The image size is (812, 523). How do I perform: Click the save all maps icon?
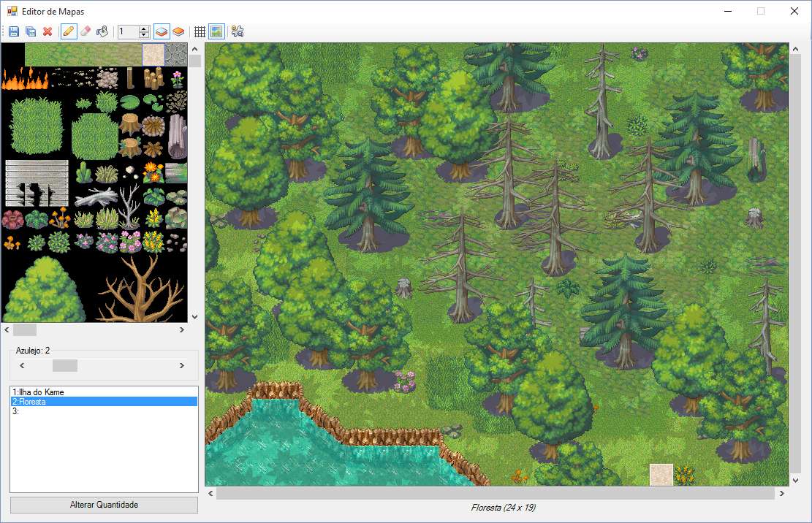[31, 31]
